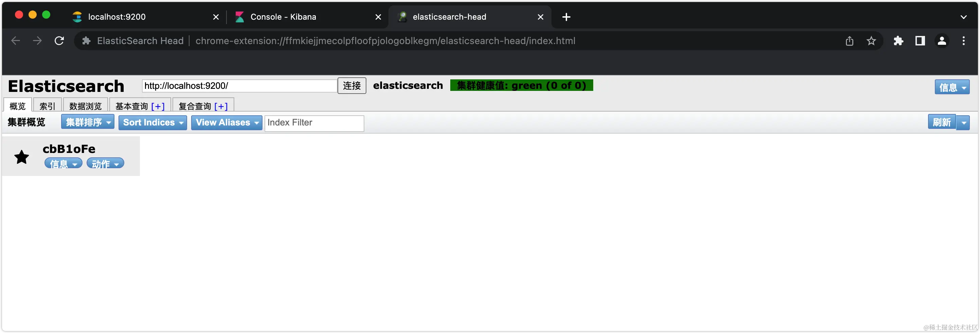
Task: Click the browser back arrow
Action: click(16, 41)
